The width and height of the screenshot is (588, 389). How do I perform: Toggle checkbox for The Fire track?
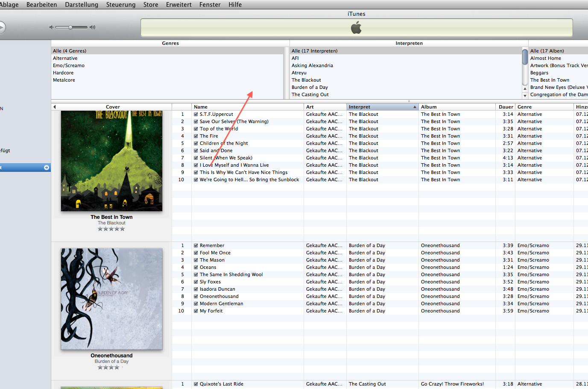[x=196, y=136]
